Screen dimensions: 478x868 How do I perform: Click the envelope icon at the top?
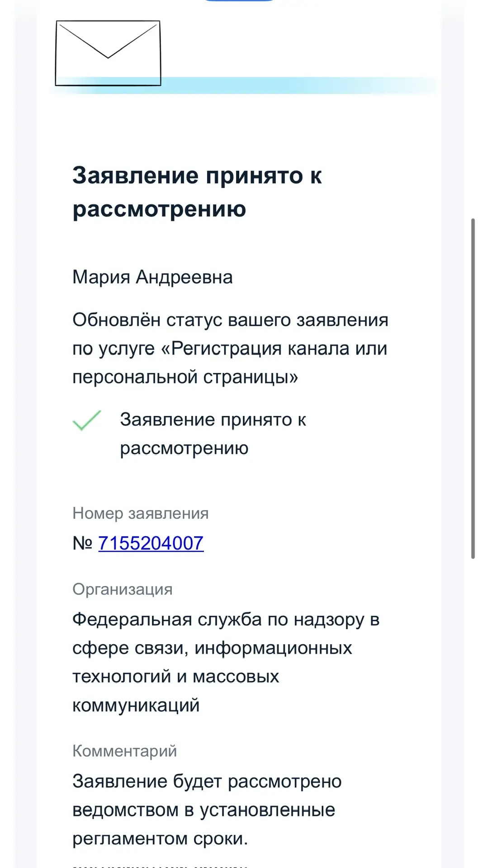[x=108, y=53]
